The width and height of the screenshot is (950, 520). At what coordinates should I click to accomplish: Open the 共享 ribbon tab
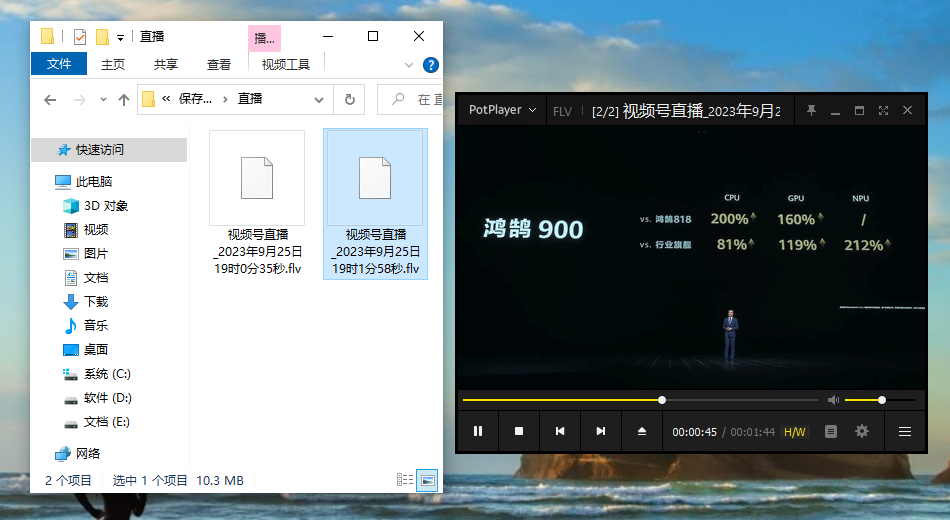(x=165, y=64)
